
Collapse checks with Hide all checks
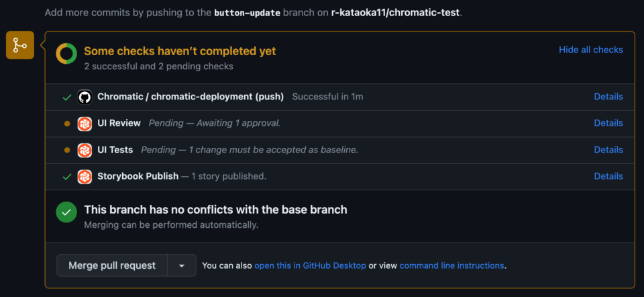point(590,50)
